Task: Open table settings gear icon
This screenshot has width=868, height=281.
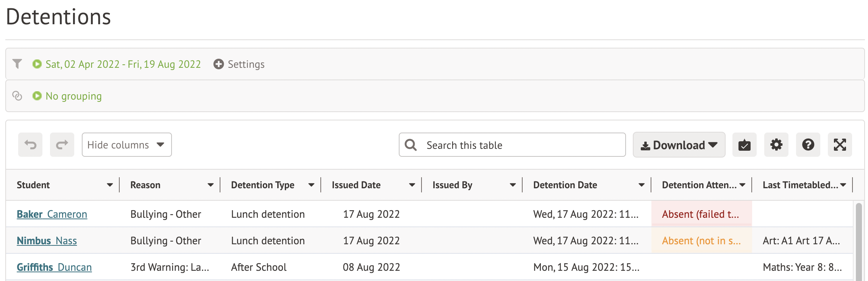Action: point(776,145)
